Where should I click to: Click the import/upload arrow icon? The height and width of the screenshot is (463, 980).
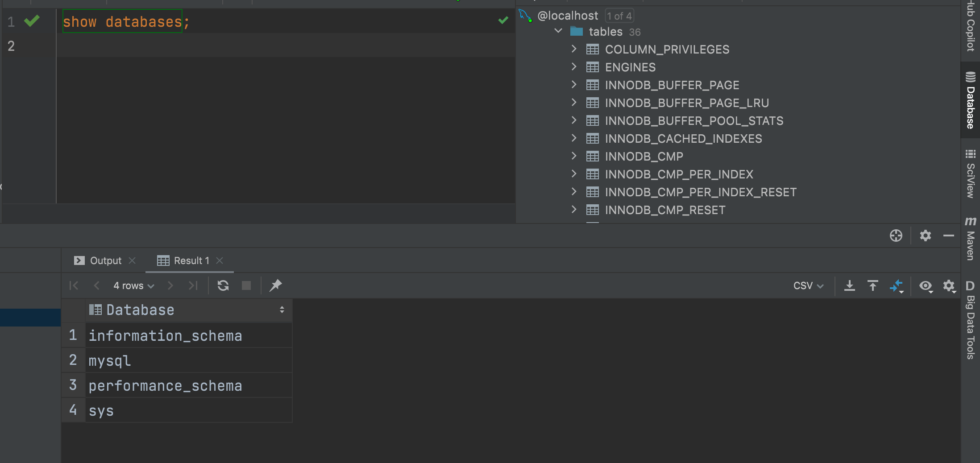873,285
